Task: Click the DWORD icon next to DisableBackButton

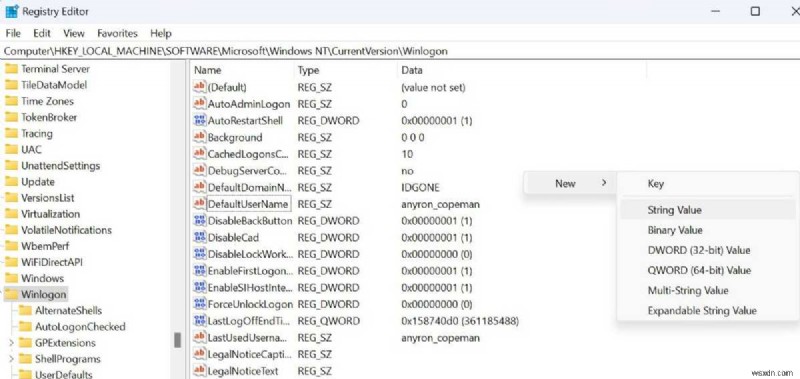Action: pyautogui.click(x=199, y=221)
